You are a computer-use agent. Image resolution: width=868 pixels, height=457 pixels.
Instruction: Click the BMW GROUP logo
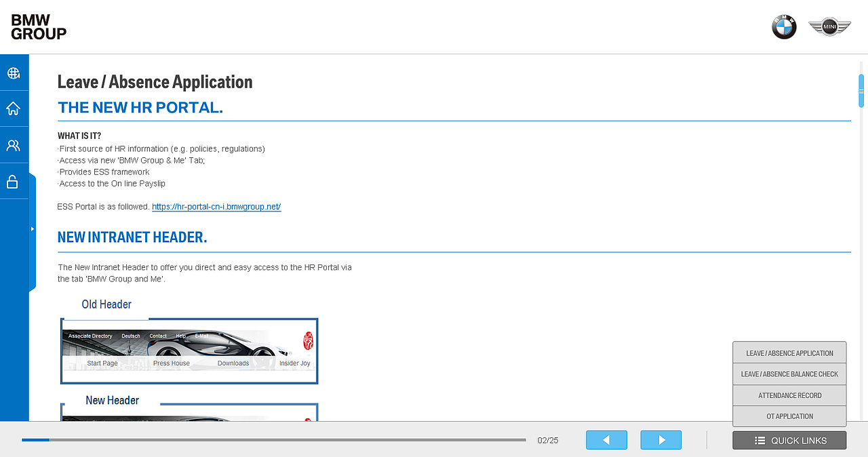tap(39, 27)
